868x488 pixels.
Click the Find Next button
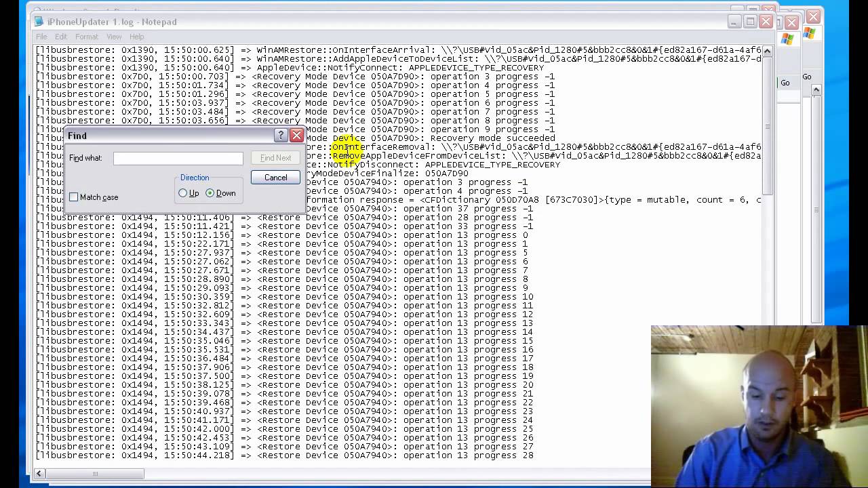(275, 158)
